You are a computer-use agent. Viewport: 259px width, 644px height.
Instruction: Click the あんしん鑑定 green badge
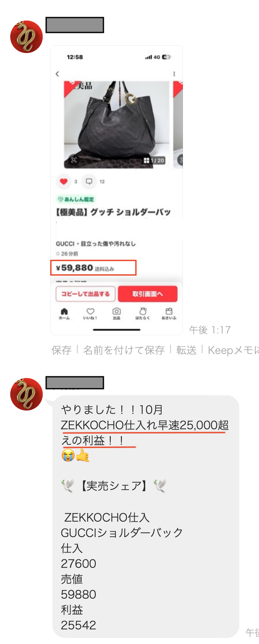pos(76,199)
